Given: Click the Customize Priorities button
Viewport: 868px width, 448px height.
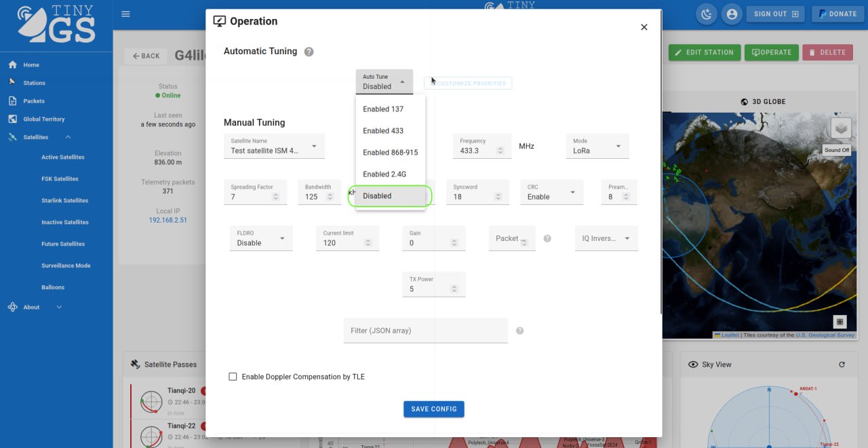Looking at the screenshot, I should [468, 83].
